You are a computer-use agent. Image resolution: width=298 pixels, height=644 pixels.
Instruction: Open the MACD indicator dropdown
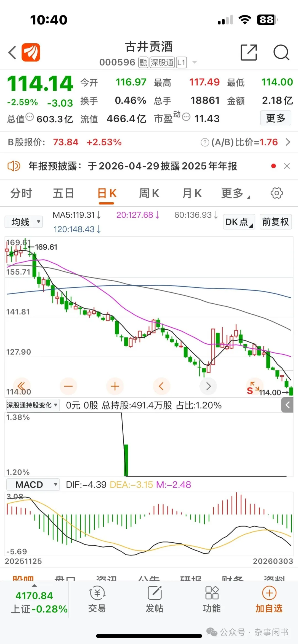[33, 484]
